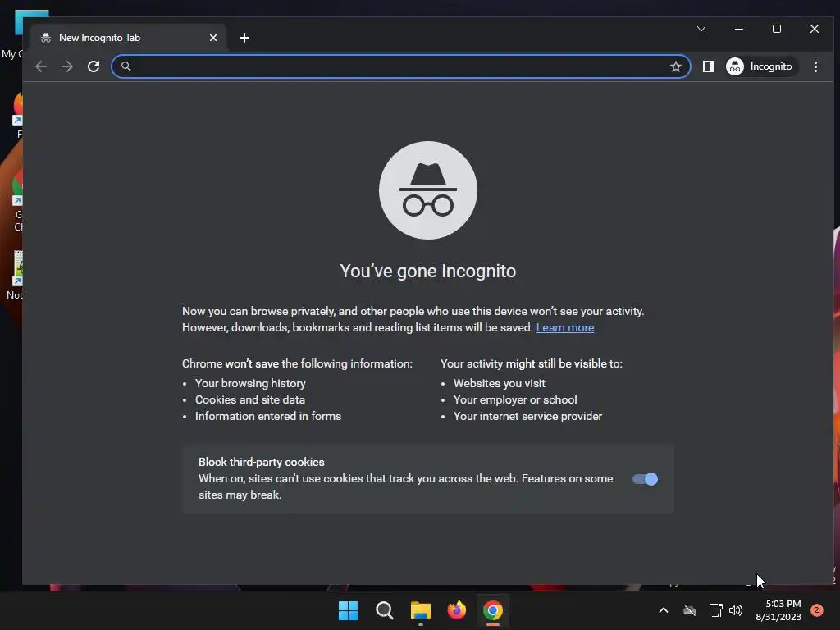Open the Learn more link

[x=565, y=327]
